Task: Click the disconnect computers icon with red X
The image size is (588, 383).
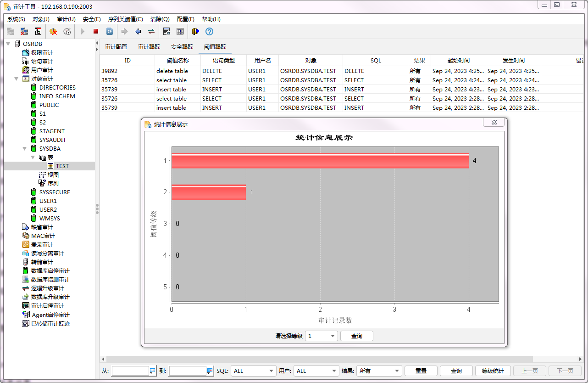Action: (24, 32)
